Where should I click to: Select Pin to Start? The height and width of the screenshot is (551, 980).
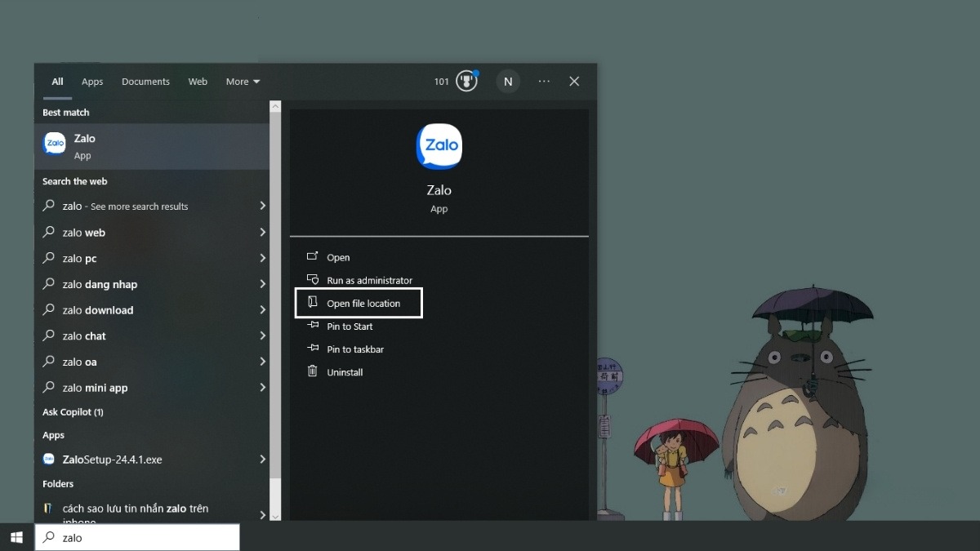coord(350,326)
